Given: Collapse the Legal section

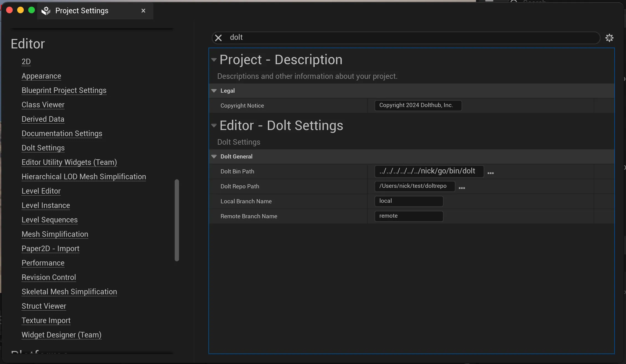Looking at the screenshot, I should (x=214, y=91).
